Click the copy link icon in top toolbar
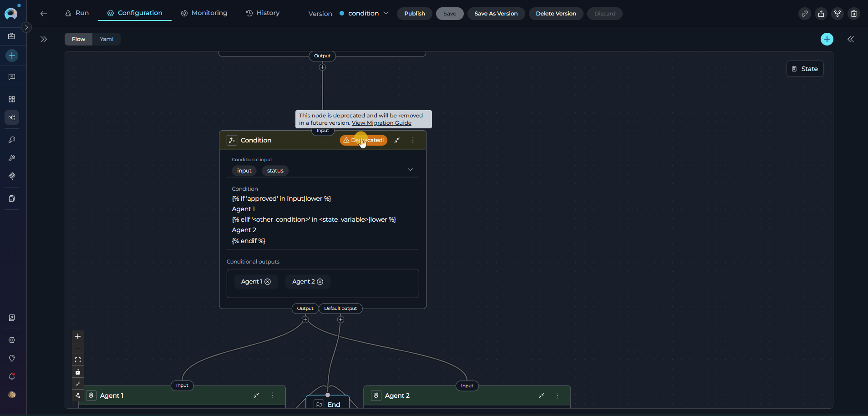The height and width of the screenshot is (416, 868). point(804,14)
